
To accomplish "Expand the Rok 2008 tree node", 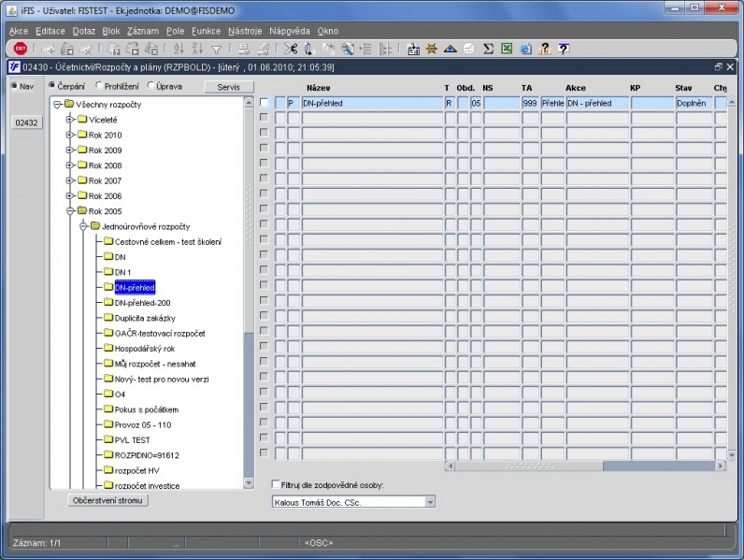I will pyautogui.click(x=70, y=165).
